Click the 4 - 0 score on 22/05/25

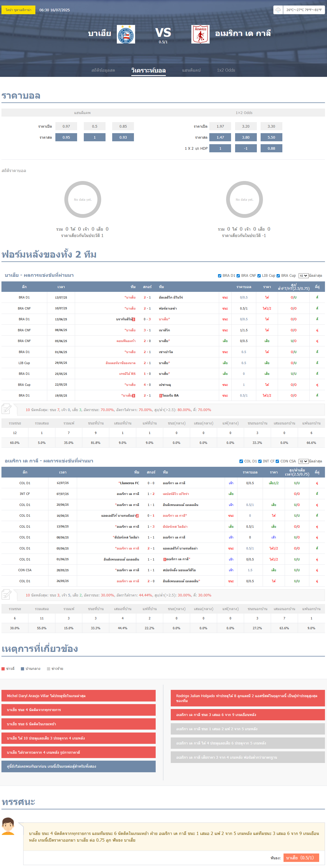click(147, 384)
